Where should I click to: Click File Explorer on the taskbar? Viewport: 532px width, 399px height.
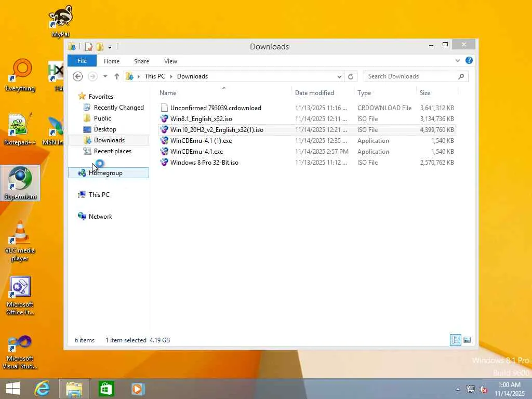click(74, 389)
